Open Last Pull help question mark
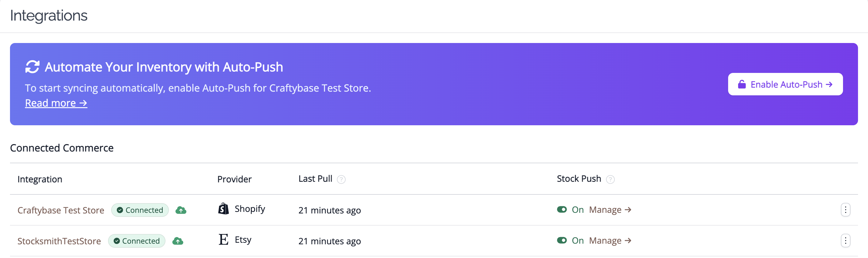Image resolution: width=868 pixels, height=258 pixels. coord(341,179)
